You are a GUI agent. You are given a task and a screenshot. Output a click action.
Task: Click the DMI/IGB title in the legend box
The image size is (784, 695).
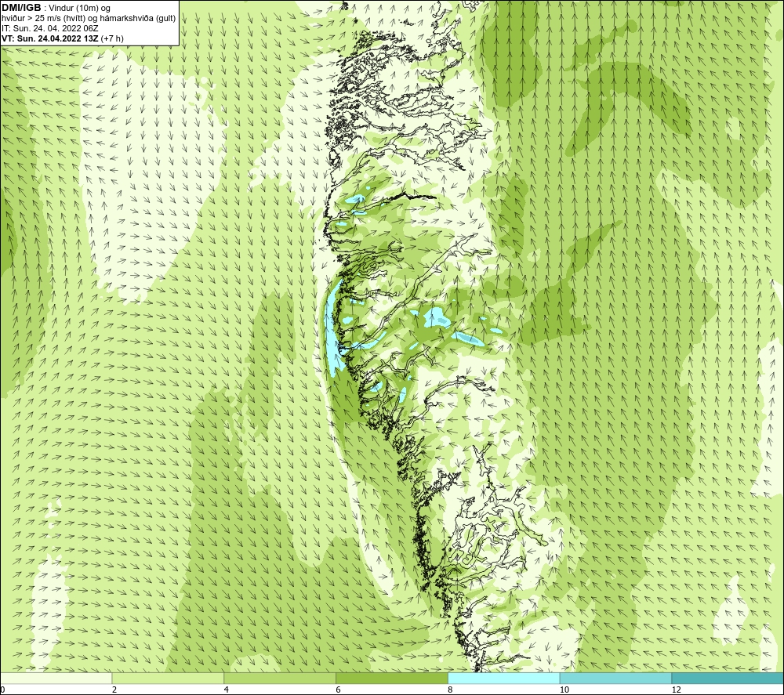point(21,8)
